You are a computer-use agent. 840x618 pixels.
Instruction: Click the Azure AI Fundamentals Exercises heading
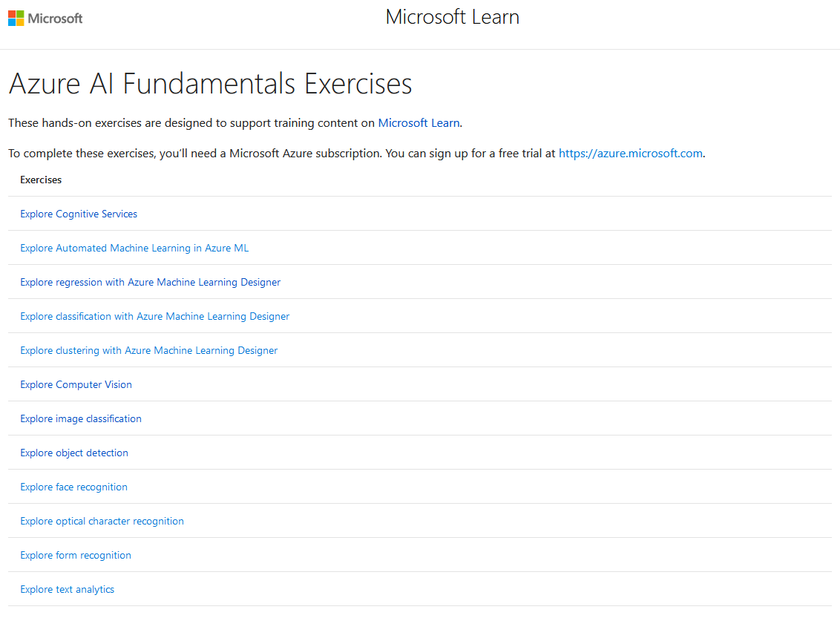pyautogui.click(x=211, y=84)
